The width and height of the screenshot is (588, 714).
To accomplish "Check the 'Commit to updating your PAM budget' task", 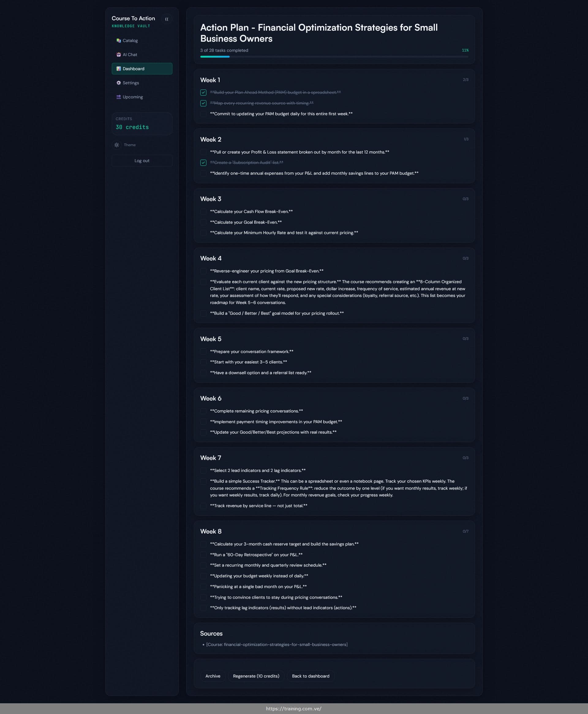I will [x=203, y=114].
